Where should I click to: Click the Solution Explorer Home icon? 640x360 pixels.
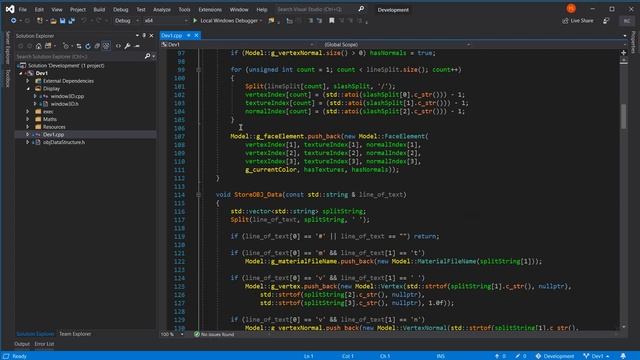click(x=38, y=46)
